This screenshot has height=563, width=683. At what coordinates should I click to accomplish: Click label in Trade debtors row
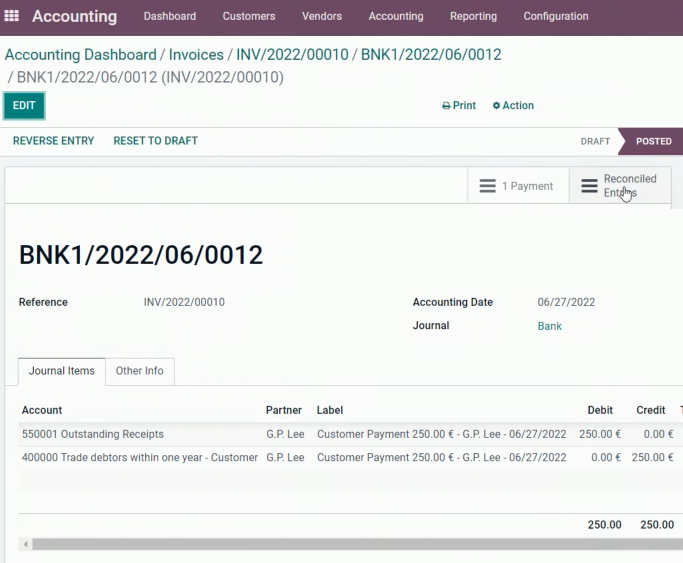click(442, 458)
